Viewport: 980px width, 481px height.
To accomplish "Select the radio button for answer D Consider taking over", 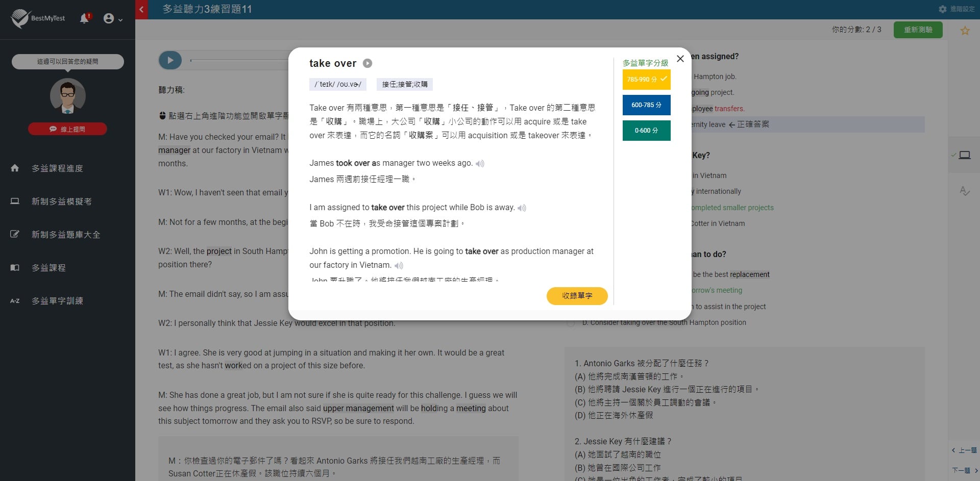I will [x=571, y=323].
